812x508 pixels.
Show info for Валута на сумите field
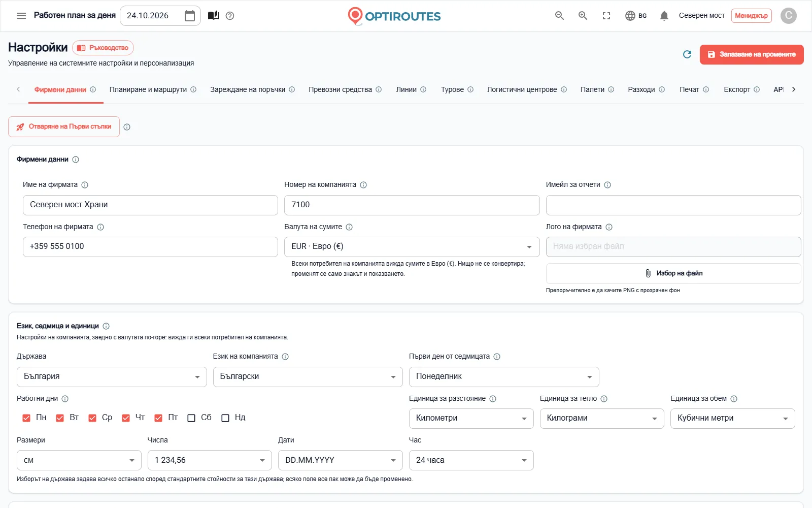[x=349, y=227]
